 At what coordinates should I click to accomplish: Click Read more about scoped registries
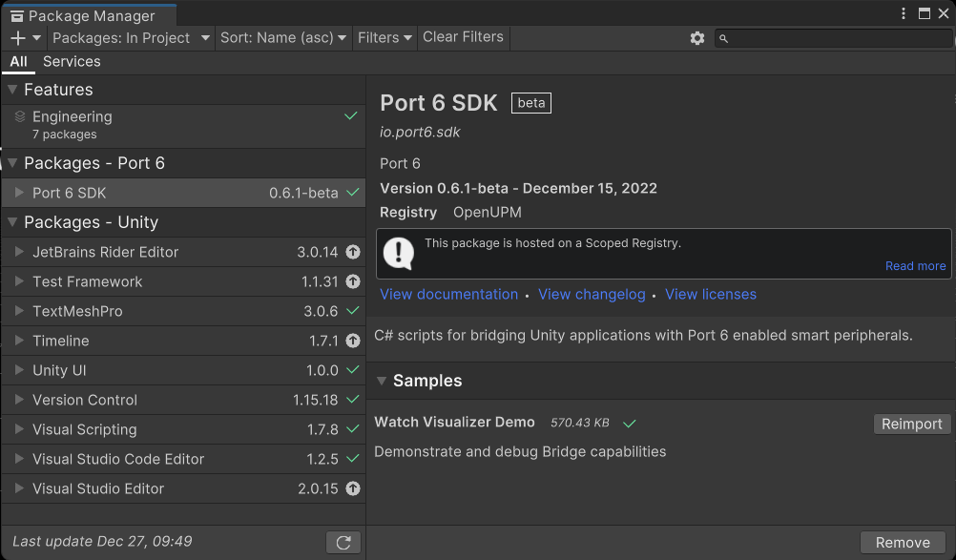[915, 265]
